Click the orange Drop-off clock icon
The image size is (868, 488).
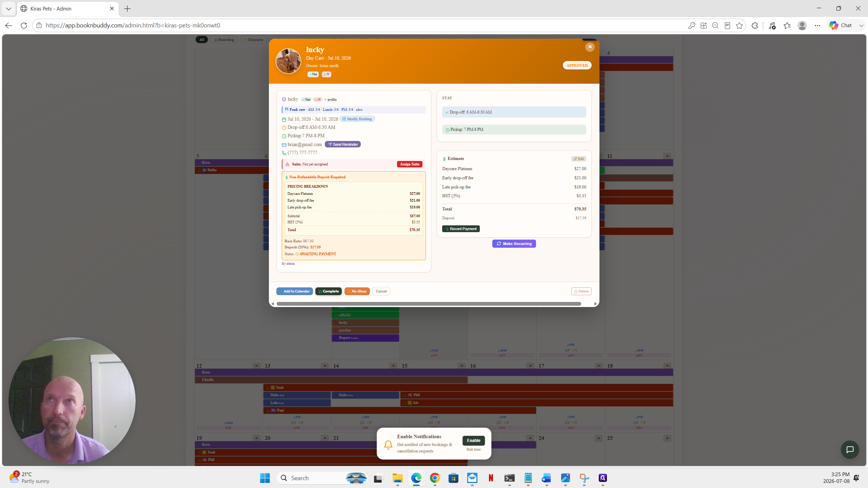pos(284,128)
